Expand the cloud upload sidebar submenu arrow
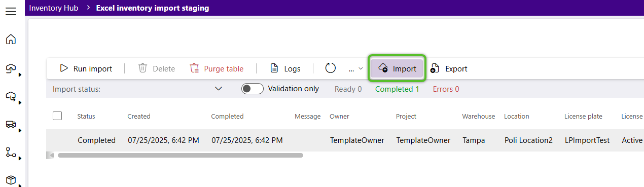Viewport: 644px width, 187px height. [x=20, y=74]
